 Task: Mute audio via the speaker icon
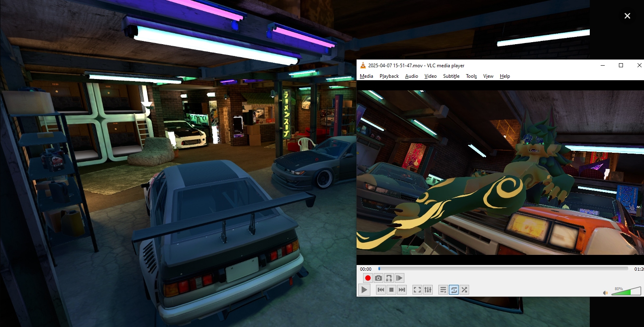(605, 293)
